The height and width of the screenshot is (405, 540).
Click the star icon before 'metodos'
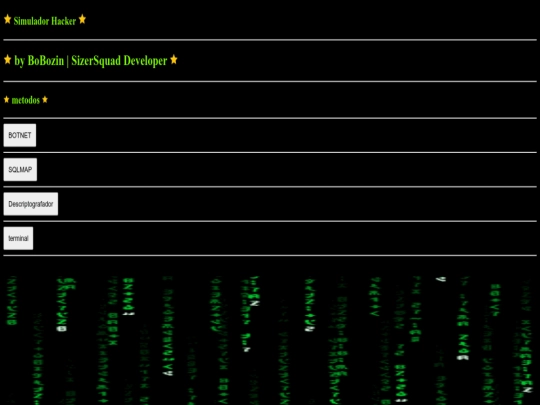(7, 100)
